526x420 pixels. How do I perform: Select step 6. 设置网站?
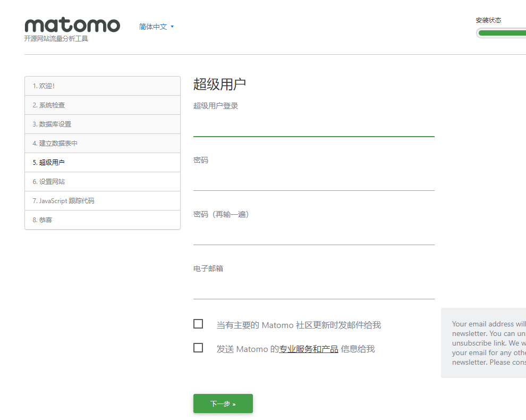point(103,182)
